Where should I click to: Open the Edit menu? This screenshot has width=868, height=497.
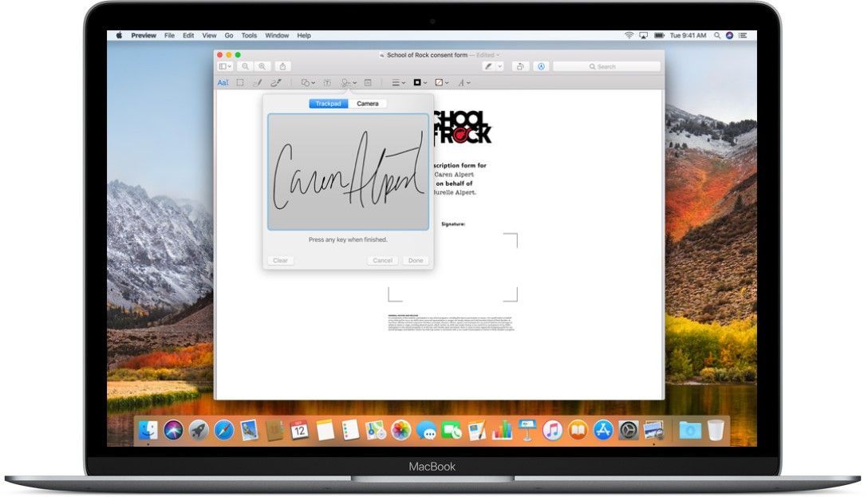[x=188, y=35]
